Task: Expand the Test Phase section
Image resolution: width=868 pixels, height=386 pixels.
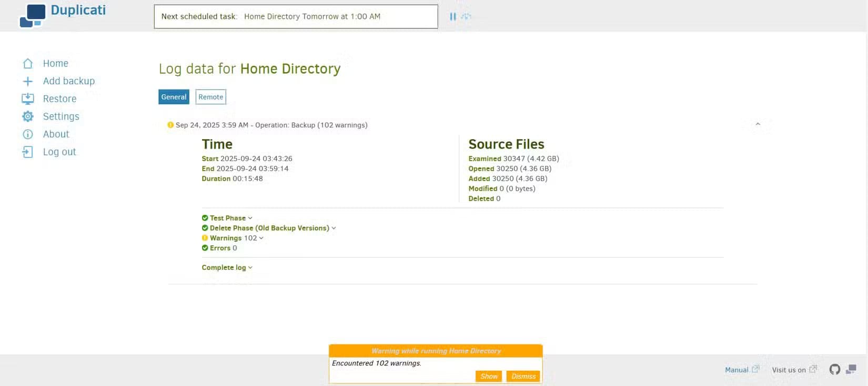Action: [x=227, y=218]
